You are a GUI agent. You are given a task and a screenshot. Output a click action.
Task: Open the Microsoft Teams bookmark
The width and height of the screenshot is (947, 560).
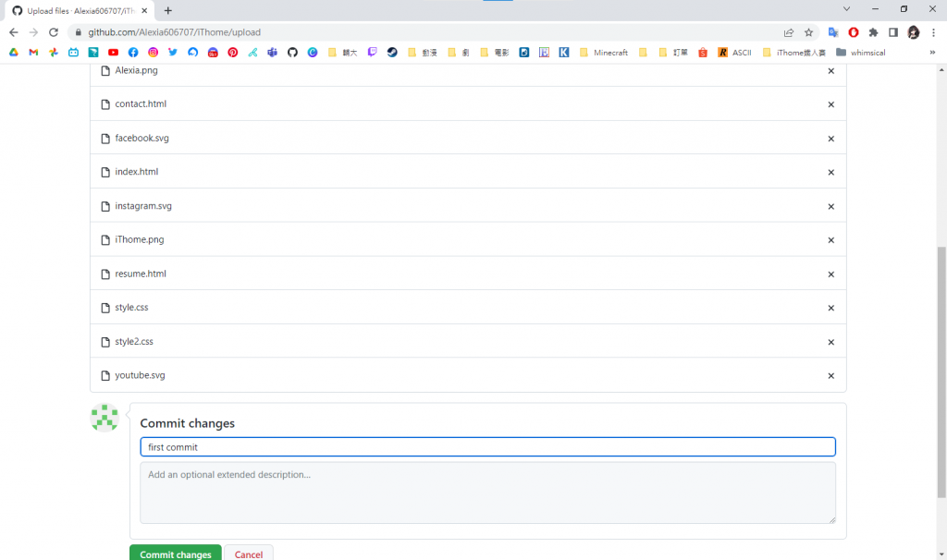tap(273, 53)
